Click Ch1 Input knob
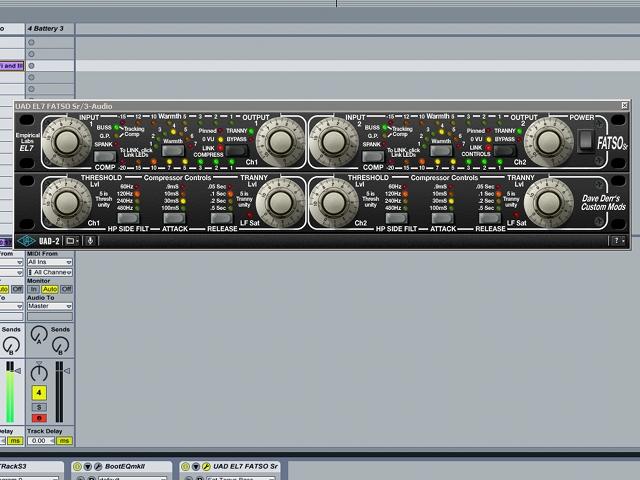This screenshot has height=480, width=640. tap(67, 142)
